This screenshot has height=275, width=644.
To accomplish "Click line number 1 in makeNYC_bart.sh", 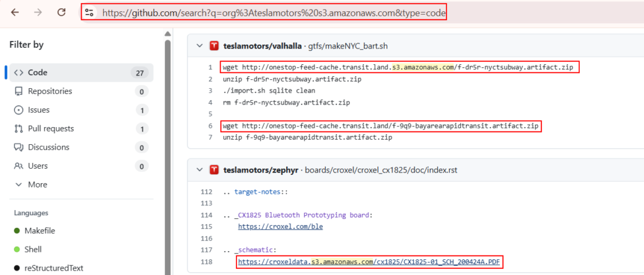I will 210,67.
